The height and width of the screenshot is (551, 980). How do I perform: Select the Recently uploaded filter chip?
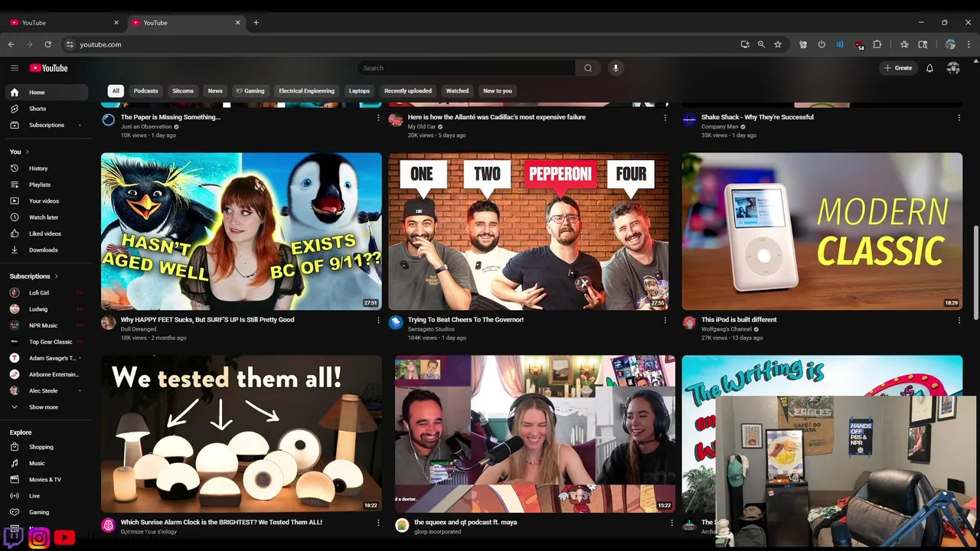coord(408,90)
